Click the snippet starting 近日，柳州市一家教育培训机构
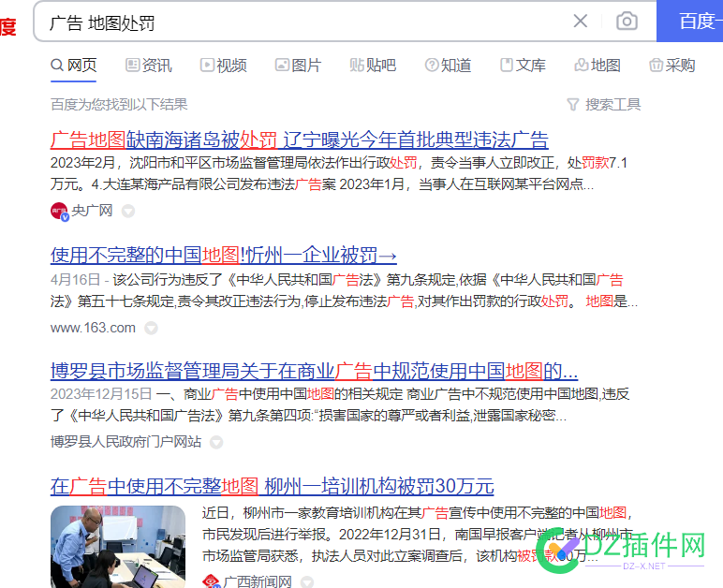This screenshot has height=588, width=723. (418, 534)
